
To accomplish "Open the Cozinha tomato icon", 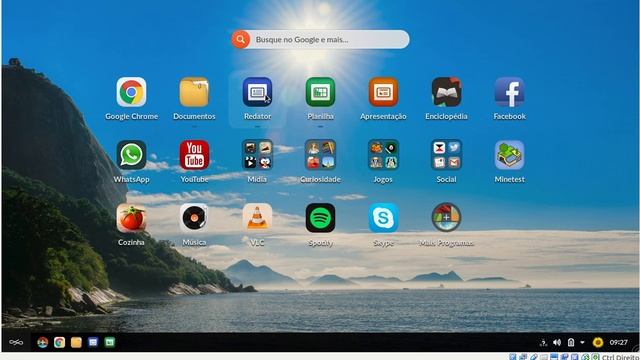I will (x=131, y=218).
